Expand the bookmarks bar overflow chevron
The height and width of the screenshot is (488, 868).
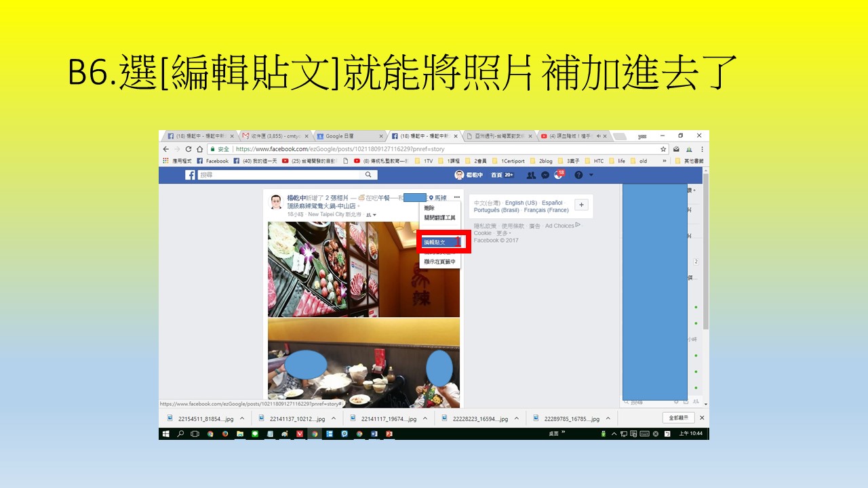pos(665,161)
